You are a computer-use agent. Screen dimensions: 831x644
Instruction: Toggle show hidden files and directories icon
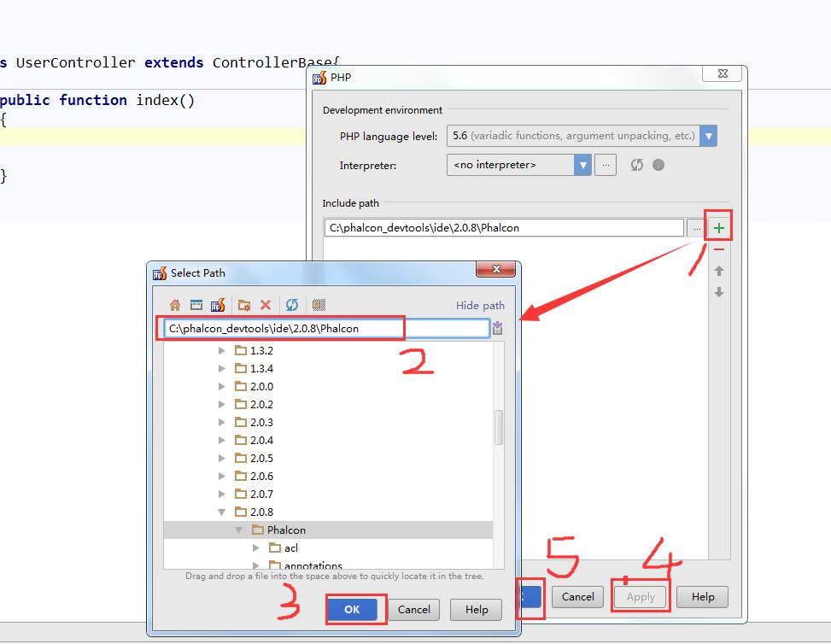(x=319, y=305)
